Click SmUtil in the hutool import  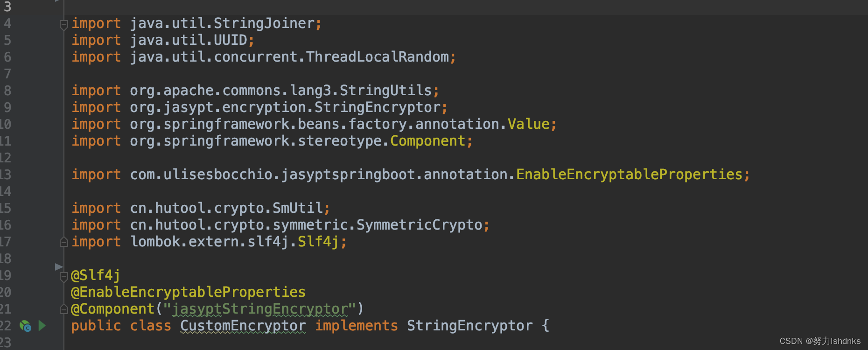pos(298,208)
